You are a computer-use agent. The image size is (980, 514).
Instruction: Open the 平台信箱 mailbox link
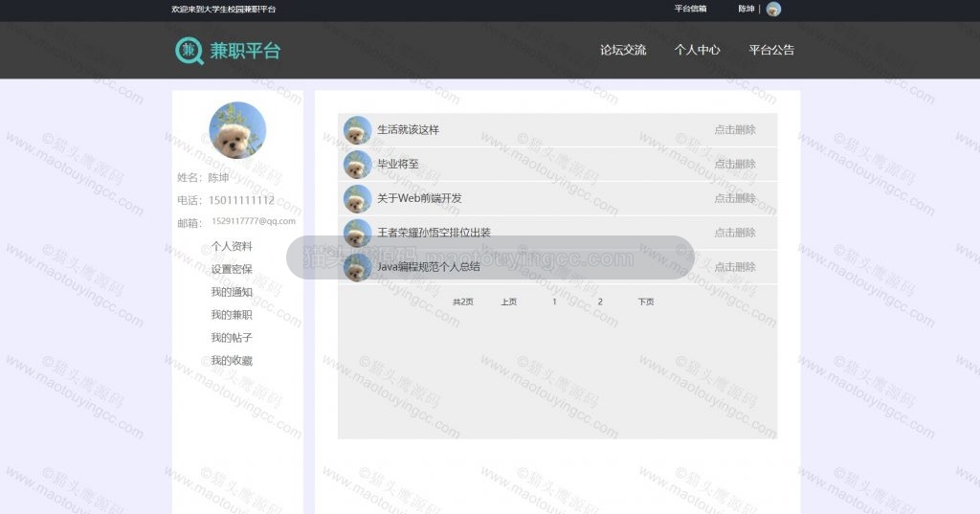tap(690, 9)
